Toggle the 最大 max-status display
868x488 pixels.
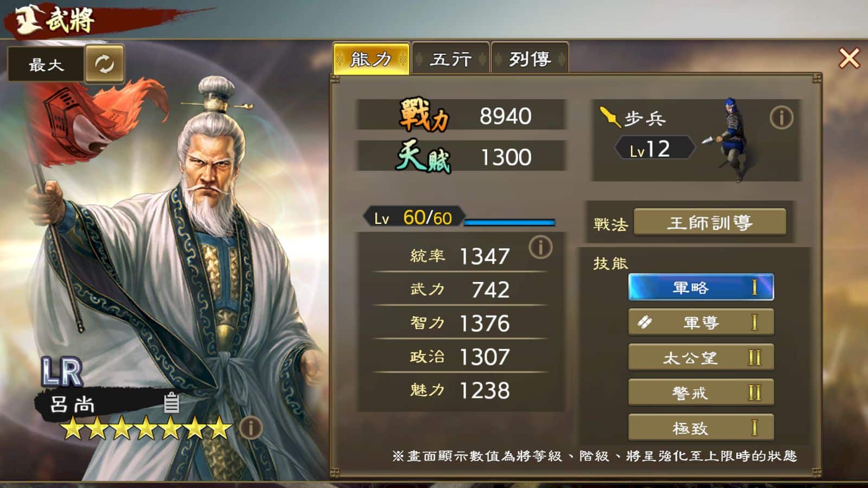[x=46, y=65]
